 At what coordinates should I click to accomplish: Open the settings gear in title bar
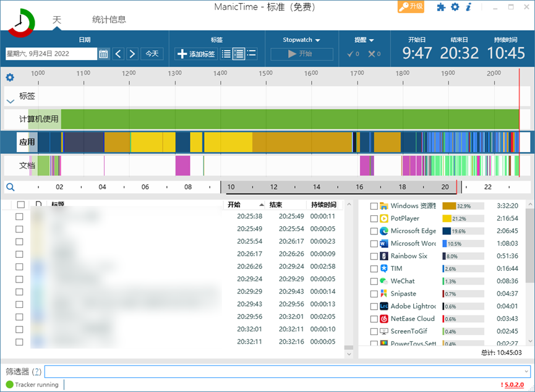455,7
